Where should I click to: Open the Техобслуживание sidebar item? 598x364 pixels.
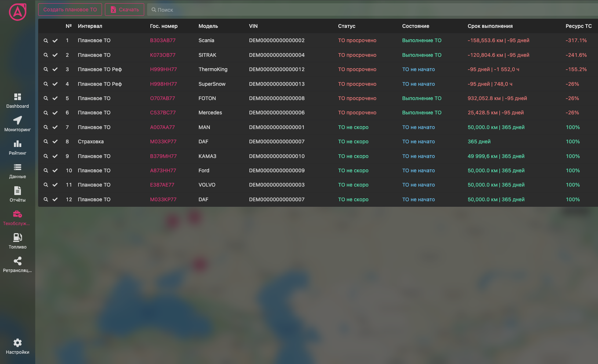(x=17, y=214)
